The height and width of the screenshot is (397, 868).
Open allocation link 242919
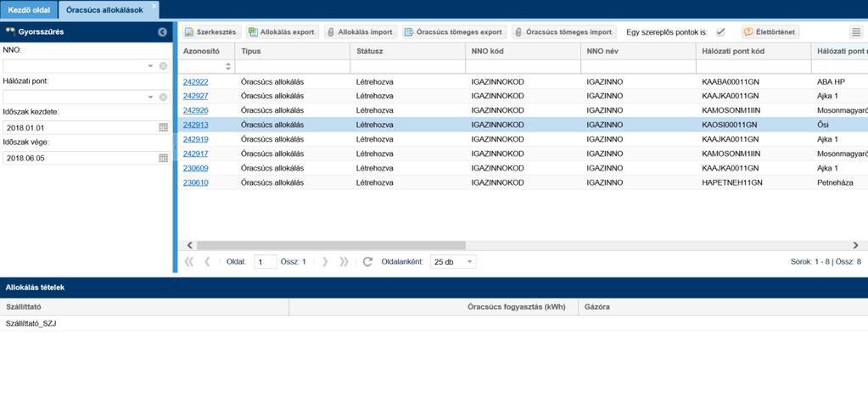click(x=195, y=139)
